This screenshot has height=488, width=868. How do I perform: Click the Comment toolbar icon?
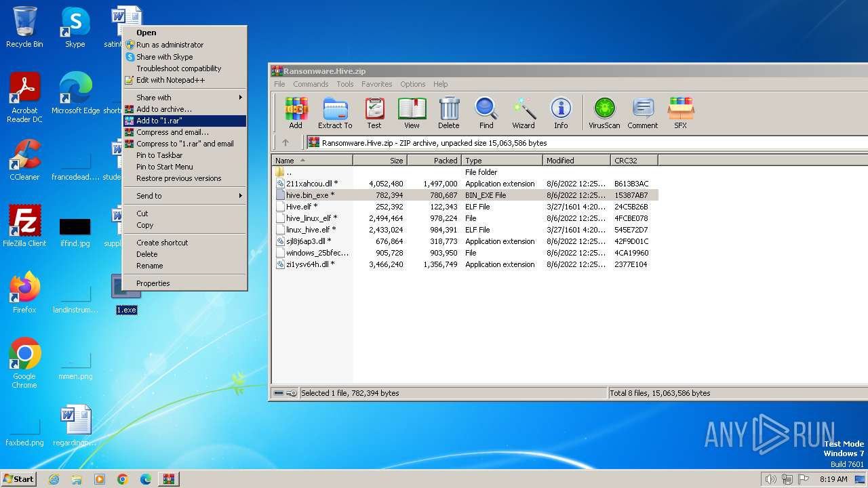pos(643,113)
